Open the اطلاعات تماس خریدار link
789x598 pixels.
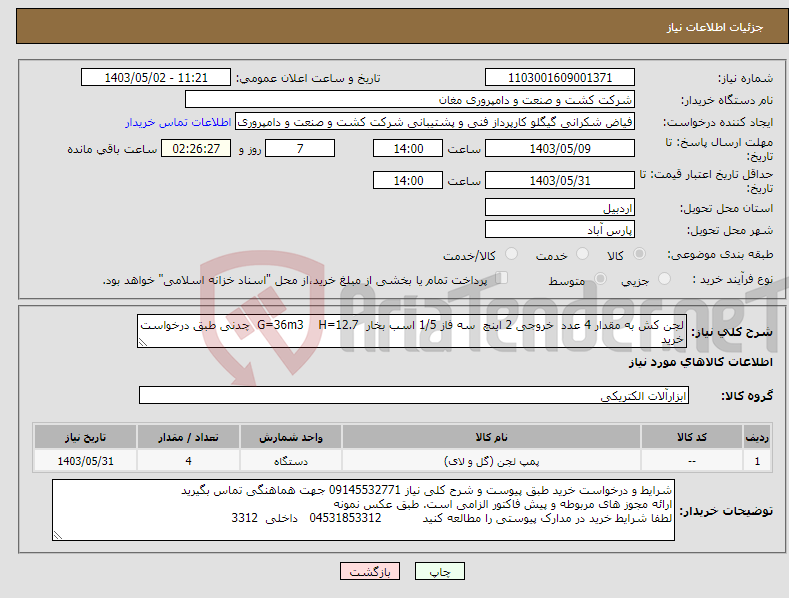coord(178,122)
